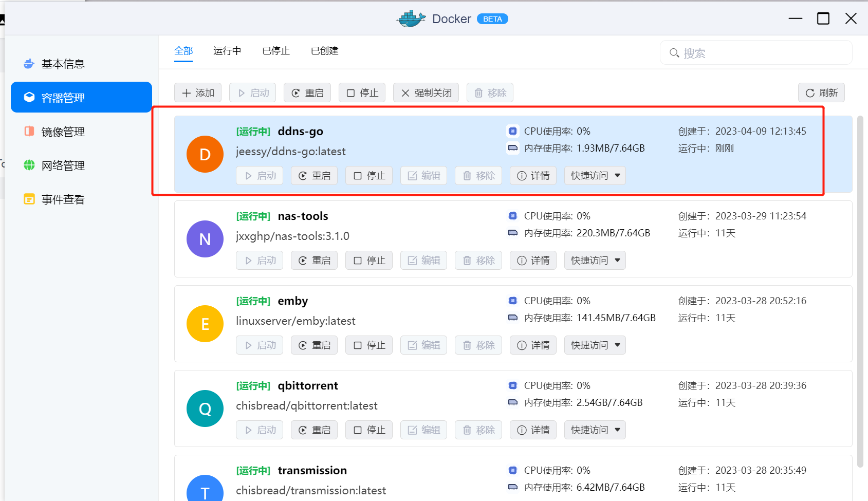Go to 镜像管理 in the sidebar
Image resolution: width=868 pixels, height=501 pixels.
click(81, 132)
